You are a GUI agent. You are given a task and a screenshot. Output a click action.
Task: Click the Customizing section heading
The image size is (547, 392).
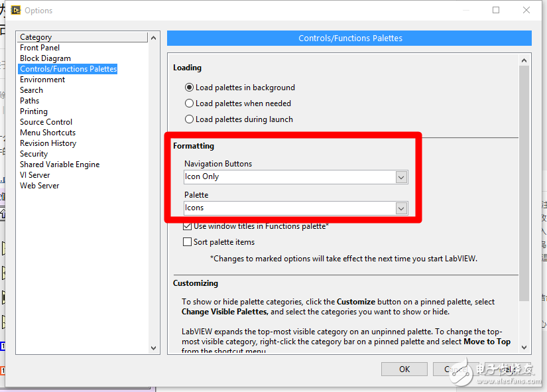(x=196, y=283)
